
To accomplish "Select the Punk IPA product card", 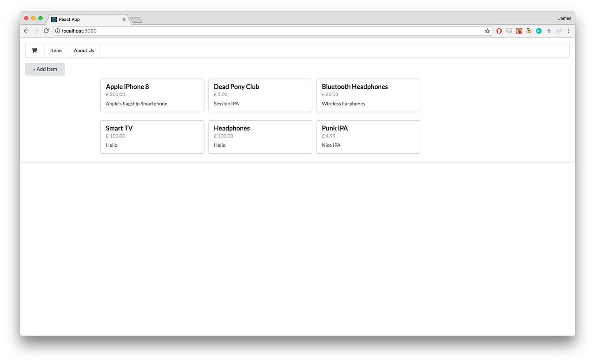I will [x=368, y=137].
